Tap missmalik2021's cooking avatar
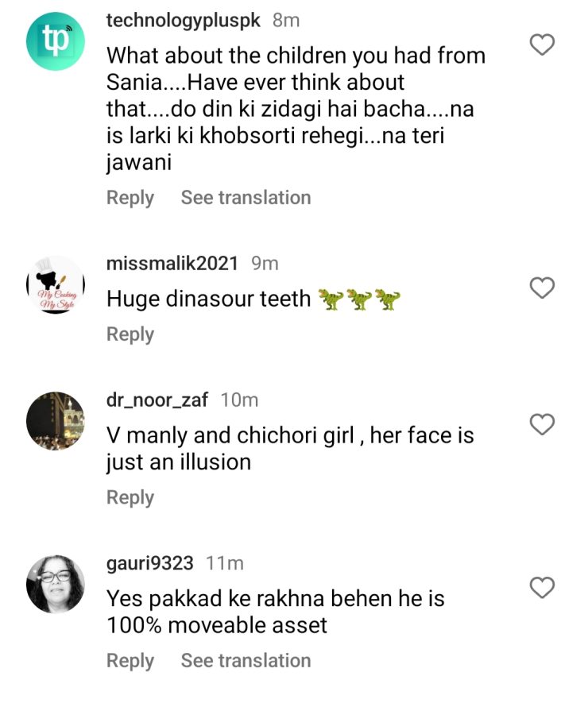This screenshot has height=703, width=588. click(55, 284)
